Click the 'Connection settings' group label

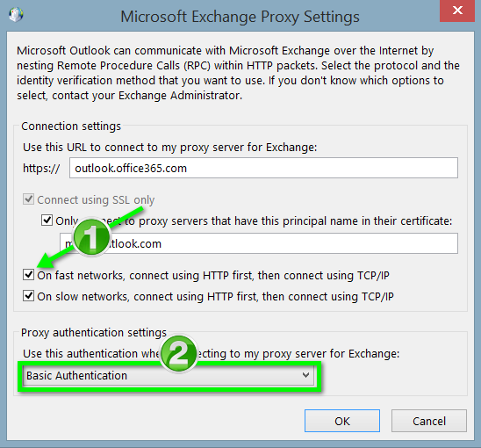point(71,126)
